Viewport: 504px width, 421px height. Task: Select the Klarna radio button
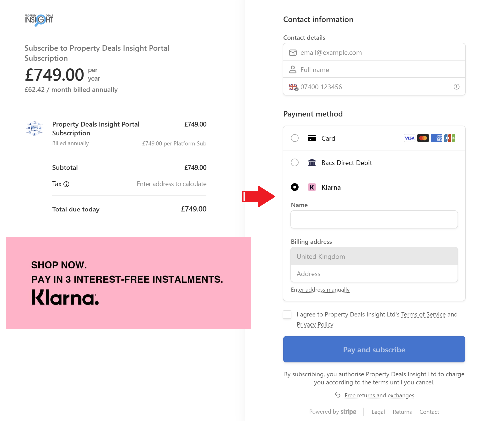294,187
